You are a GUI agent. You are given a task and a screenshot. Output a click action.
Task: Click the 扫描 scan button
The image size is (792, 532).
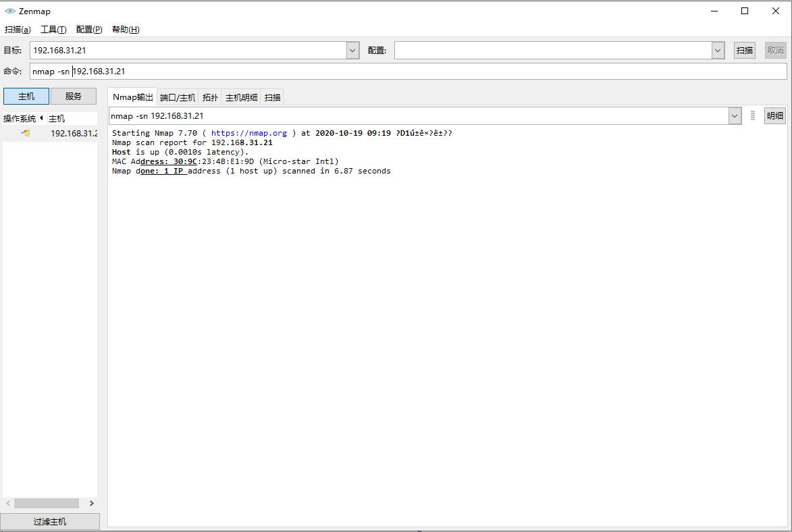[x=745, y=50]
